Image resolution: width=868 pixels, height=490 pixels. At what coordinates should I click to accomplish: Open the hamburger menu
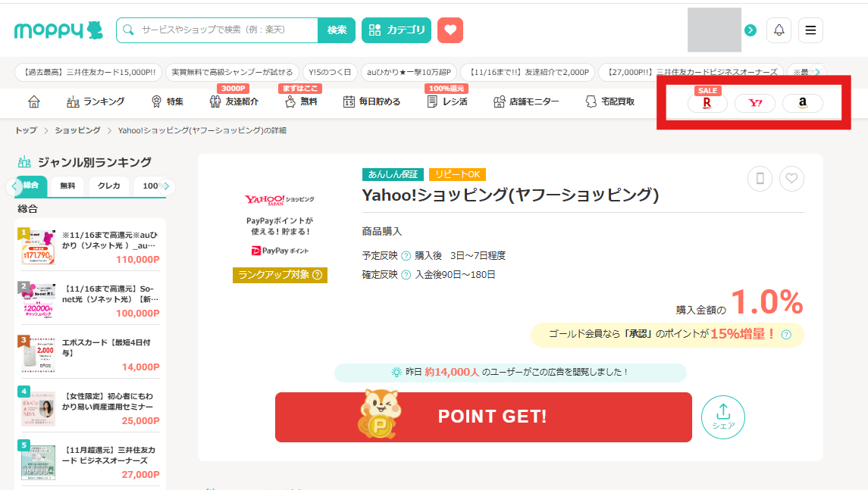click(x=810, y=30)
